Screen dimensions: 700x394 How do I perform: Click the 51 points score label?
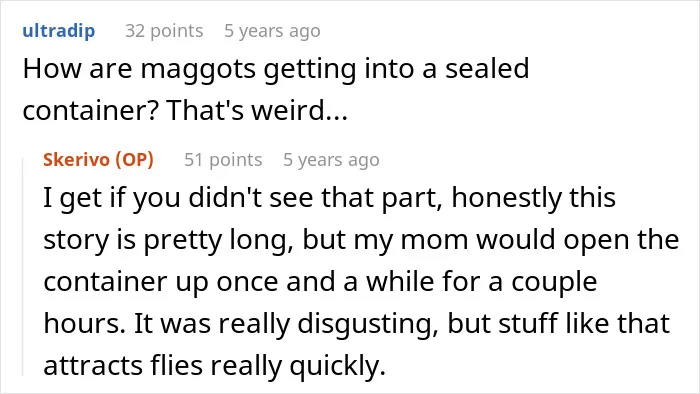[x=223, y=159]
